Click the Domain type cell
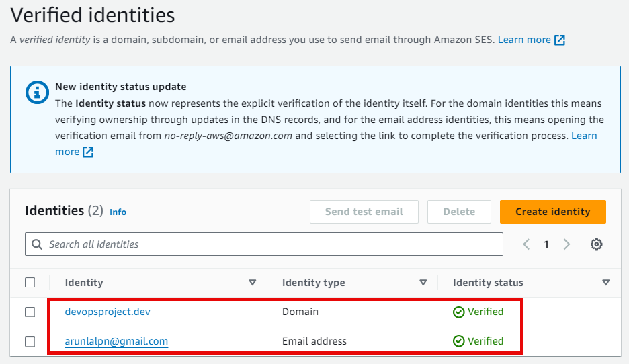The height and width of the screenshot is (364, 629). (300, 312)
